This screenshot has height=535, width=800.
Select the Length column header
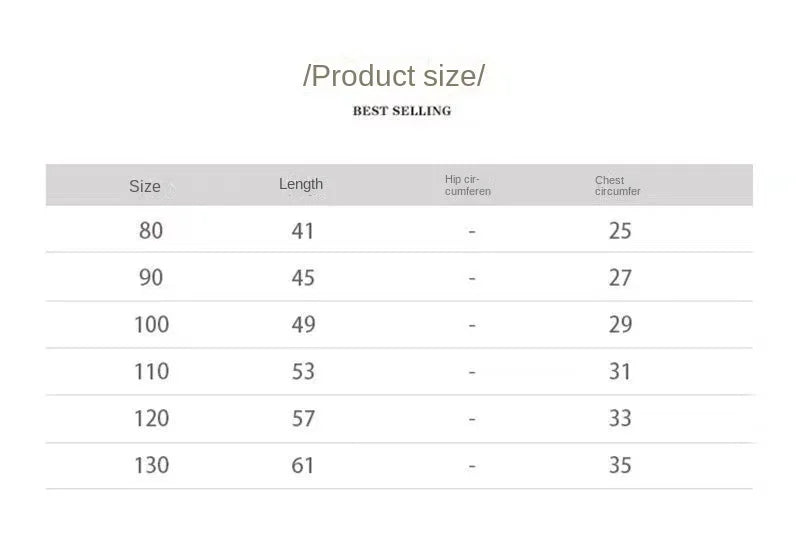click(301, 184)
